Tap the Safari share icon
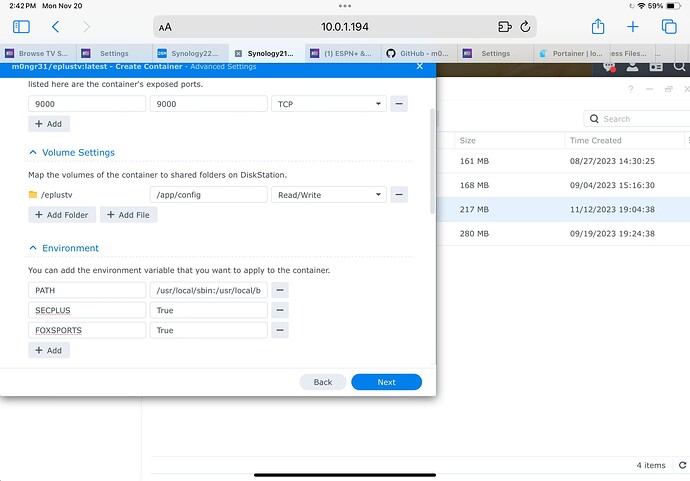The width and height of the screenshot is (690, 481). (598, 27)
